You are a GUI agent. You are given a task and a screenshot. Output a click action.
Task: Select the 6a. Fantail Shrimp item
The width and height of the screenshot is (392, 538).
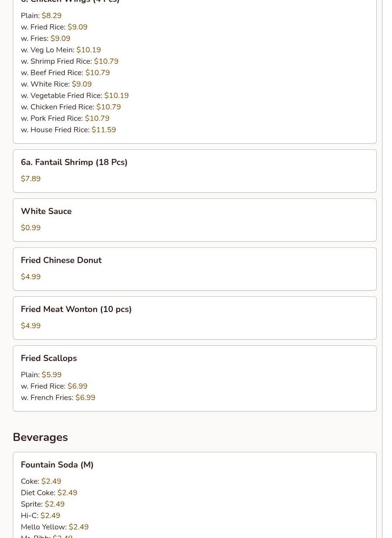[x=195, y=171]
